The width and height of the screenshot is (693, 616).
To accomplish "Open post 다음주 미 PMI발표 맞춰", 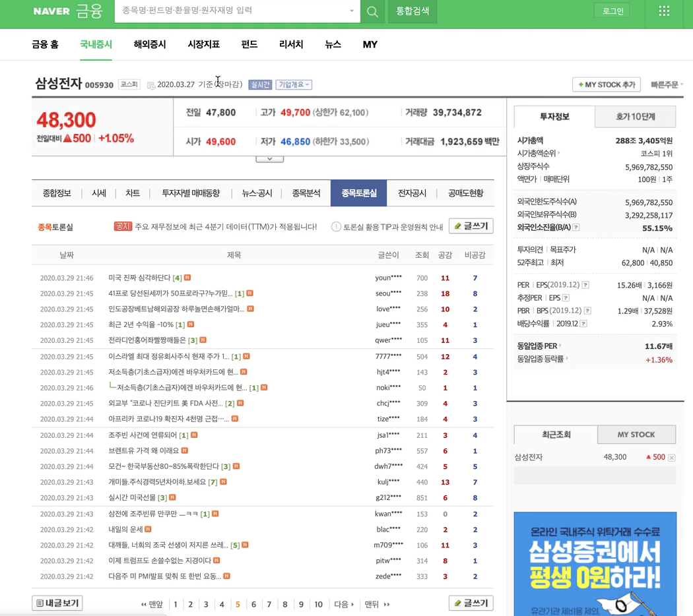I will coord(164,576).
